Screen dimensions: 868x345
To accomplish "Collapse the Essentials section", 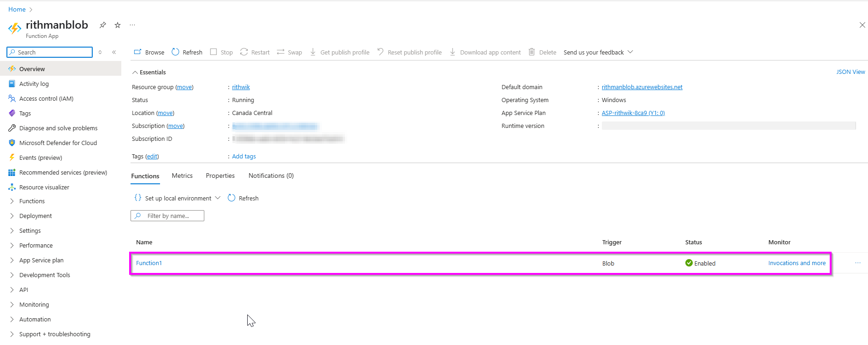I will [x=149, y=72].
